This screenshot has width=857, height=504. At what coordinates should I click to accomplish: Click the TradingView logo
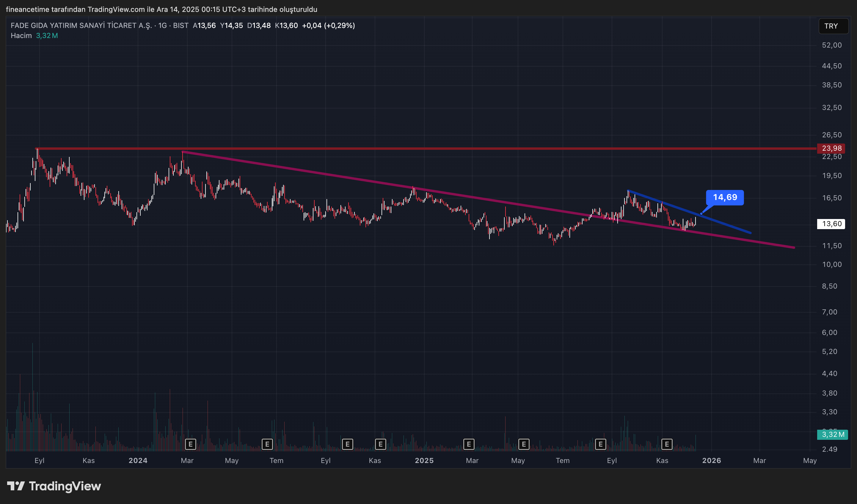(x=54, y=486)
